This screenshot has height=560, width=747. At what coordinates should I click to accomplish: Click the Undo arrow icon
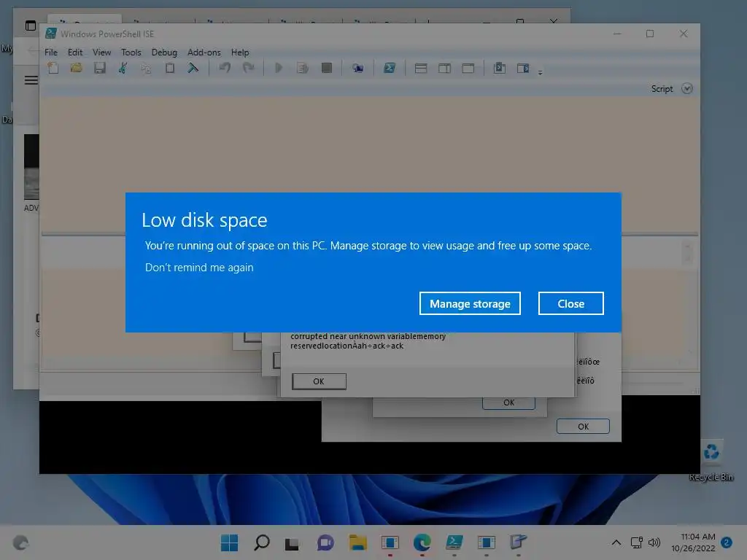click(x=225, y=68)
